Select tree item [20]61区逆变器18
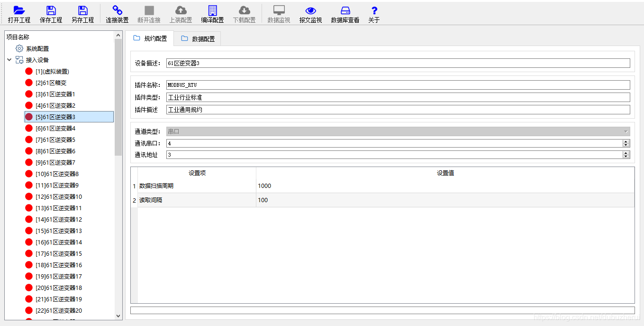The height and width of the screenshot is (326, 644). [x=59, y=288]
